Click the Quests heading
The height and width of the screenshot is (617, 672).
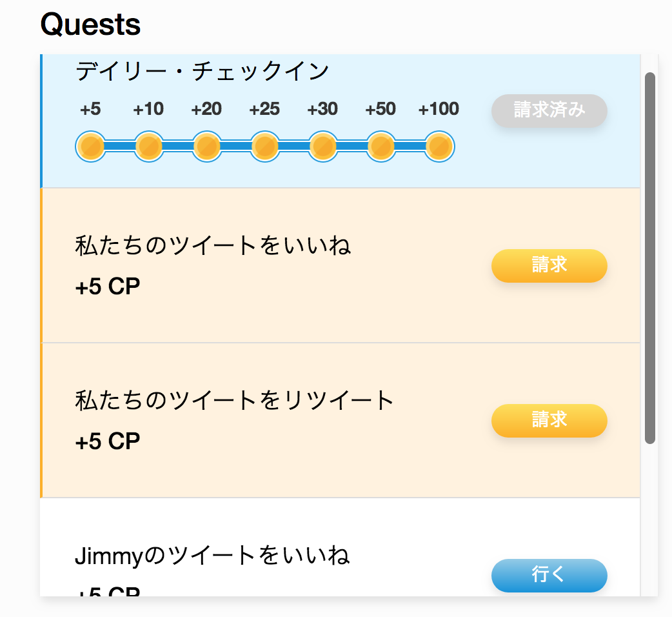(x=90, y=25)
